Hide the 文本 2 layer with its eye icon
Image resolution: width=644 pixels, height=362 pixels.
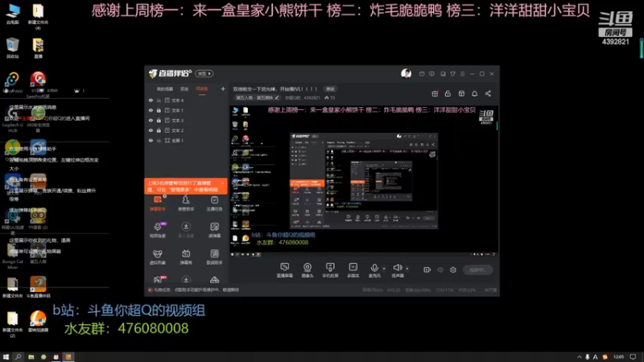[151, 130]
